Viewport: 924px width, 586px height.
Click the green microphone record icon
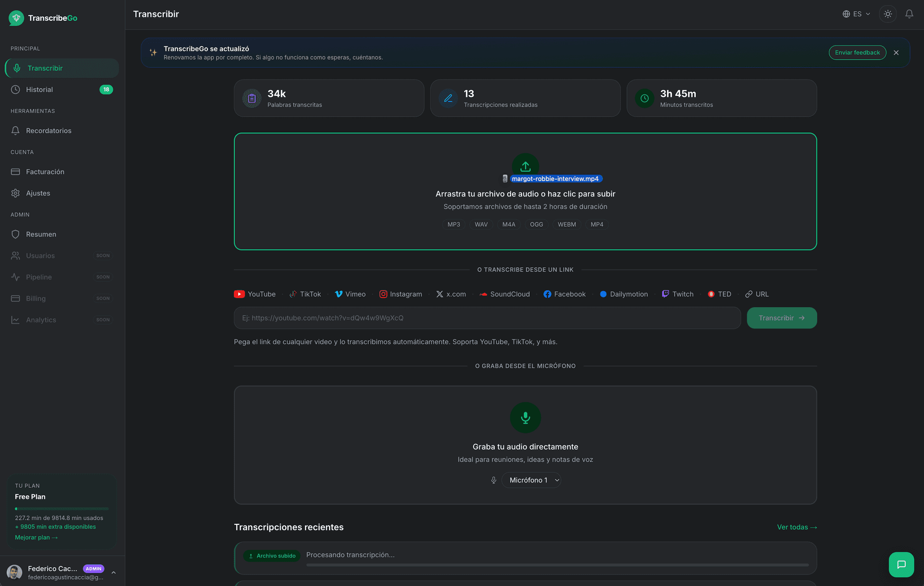click(x=525, y=417)
